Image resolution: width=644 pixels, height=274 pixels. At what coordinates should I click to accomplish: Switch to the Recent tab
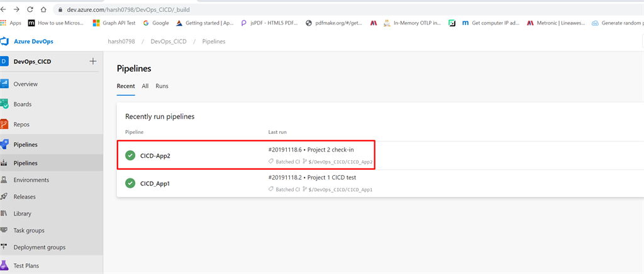click(x=126, y=86)
